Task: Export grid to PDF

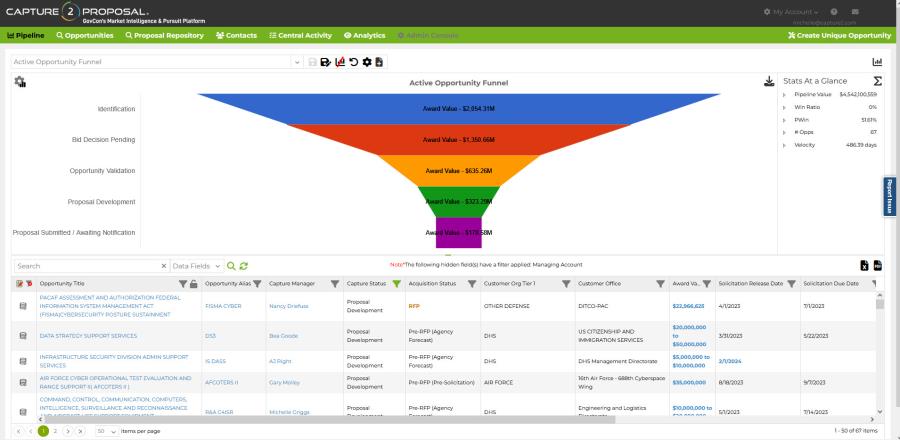Action: click(878, 265)
